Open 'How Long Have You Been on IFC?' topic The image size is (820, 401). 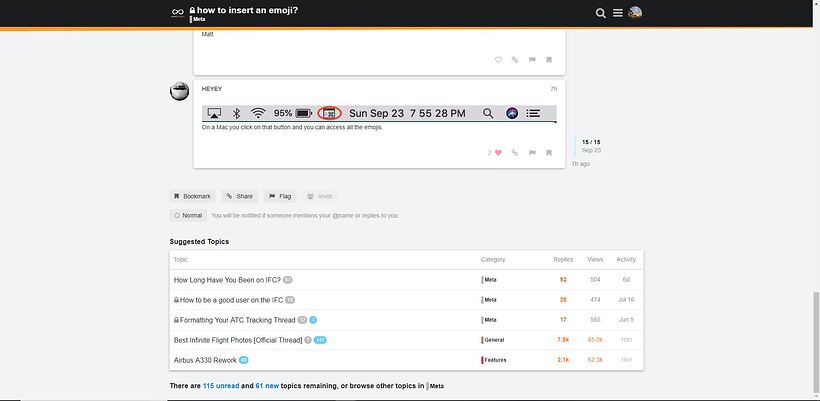tap(227, 280)
